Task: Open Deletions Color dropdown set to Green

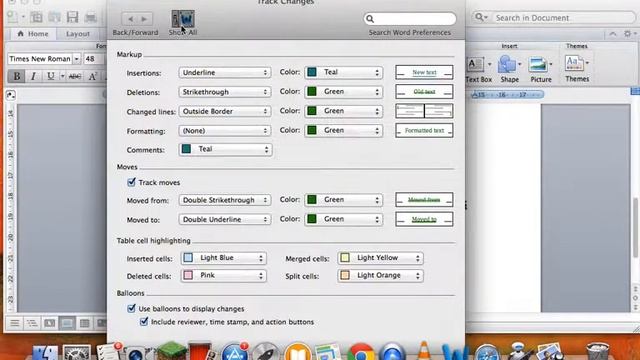Action: click(x=344, y=91)
